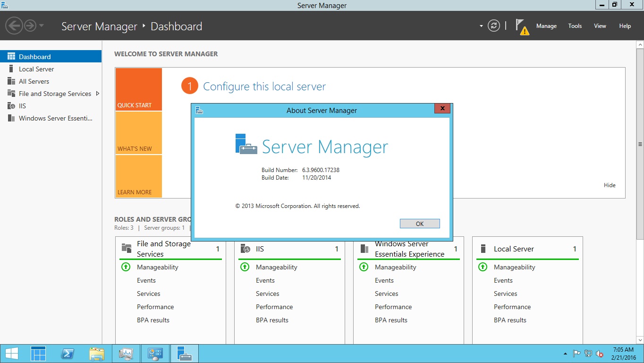Image resolution: width=644 pixels, height=363 pixels.
Task: Click Manageability icon in Essentials Experience tile
Action: click(364, 267)
